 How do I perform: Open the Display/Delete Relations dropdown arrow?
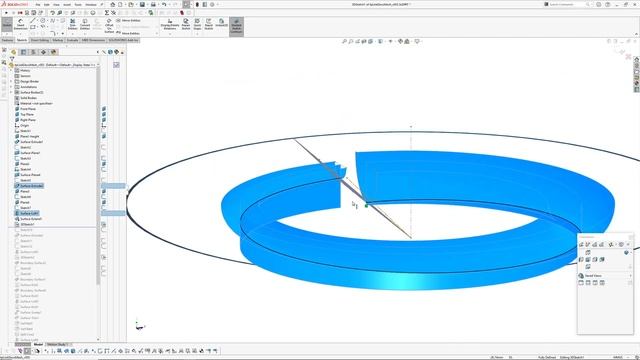point(170,33)
